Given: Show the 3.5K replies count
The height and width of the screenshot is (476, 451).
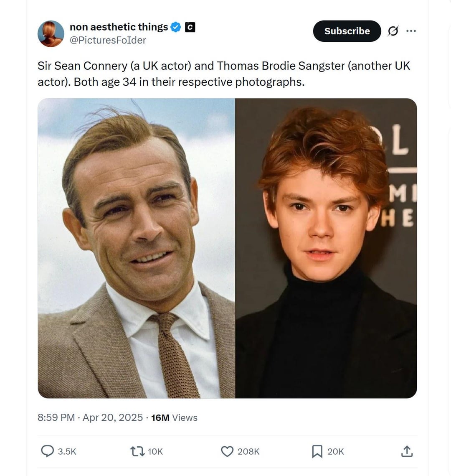Looking at the screenshot, I should [x=67, y=452].
